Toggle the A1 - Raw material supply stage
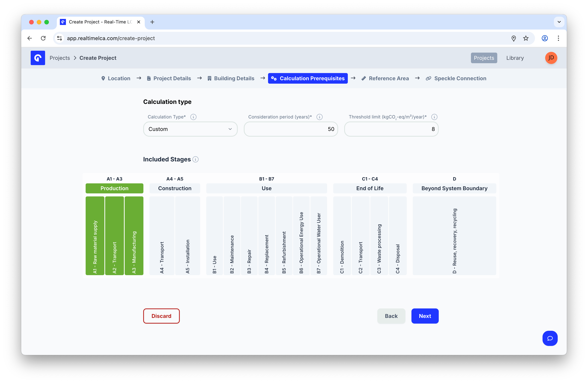Viewport: 588px width, 383px height. [95, 236]
